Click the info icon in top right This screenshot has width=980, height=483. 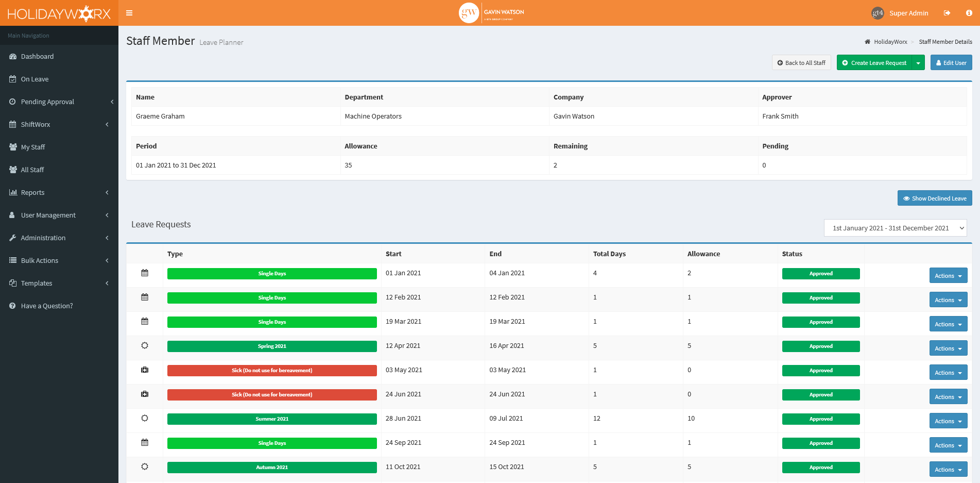pyautogui.click(x=969, y=13)
